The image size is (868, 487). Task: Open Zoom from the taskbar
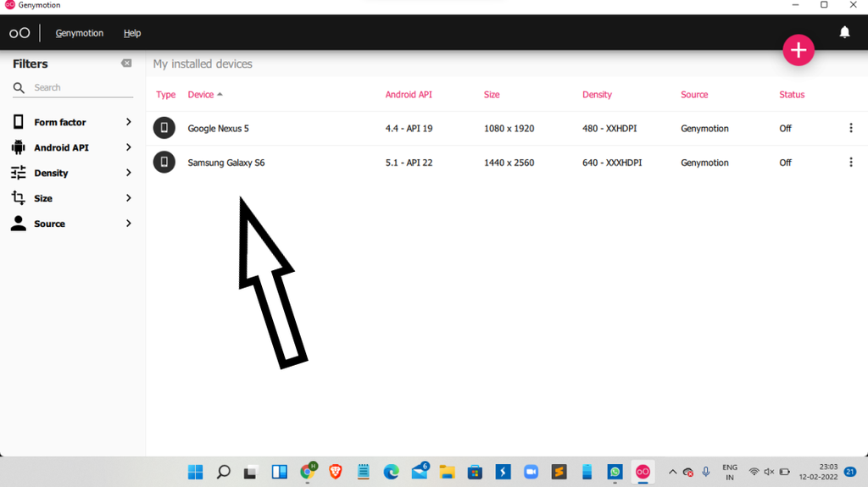[531, 472]
